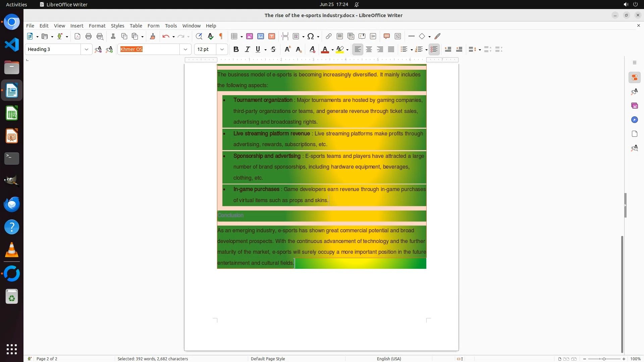Screen dimensions: 644x362
Task: Click the zoom slider in status bar
Action: (x=604, y=359)
